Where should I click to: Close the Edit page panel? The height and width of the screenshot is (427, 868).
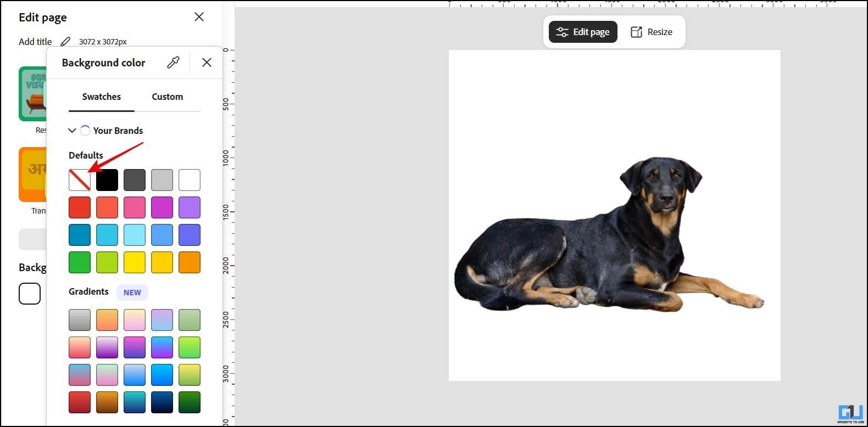[199, 17]
